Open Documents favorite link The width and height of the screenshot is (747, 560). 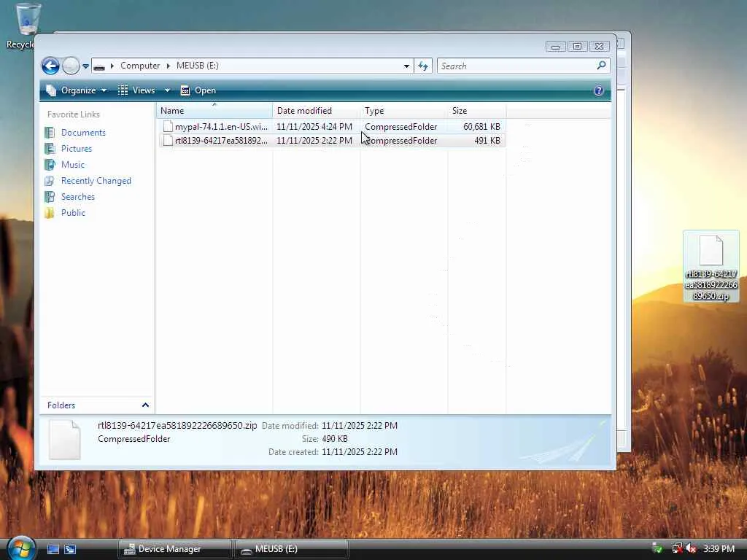(83, 133)
